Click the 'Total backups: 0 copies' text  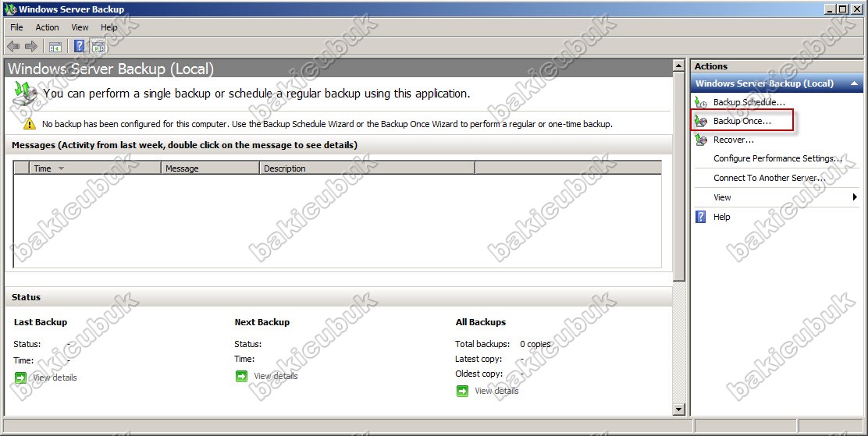pyautogui.click(x=503, y=344)
